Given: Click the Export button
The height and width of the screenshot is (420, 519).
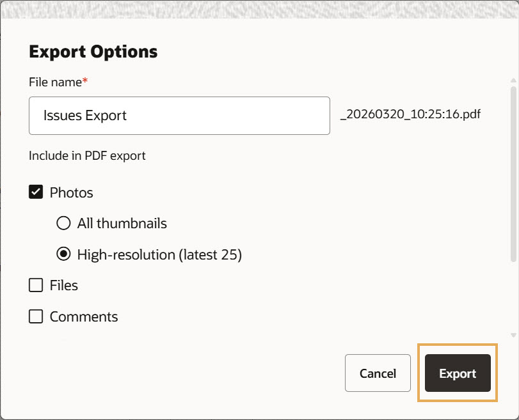Looking at the screenshot, I should (x=458, y=374).
